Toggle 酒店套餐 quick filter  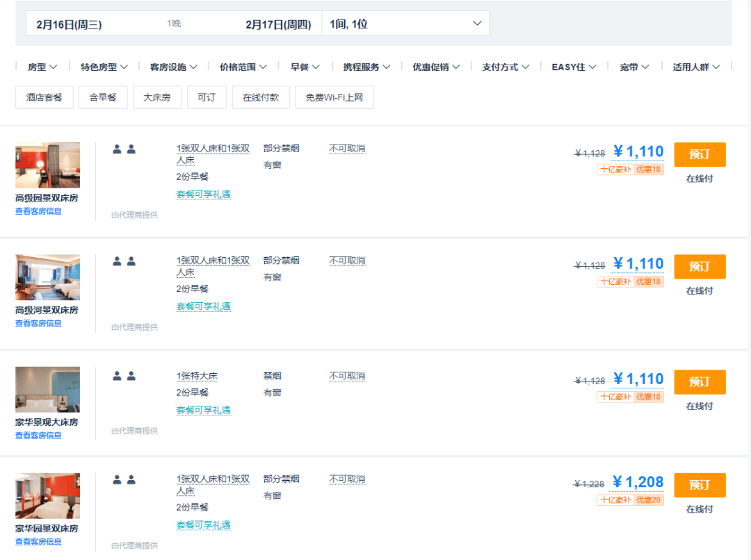44,98
